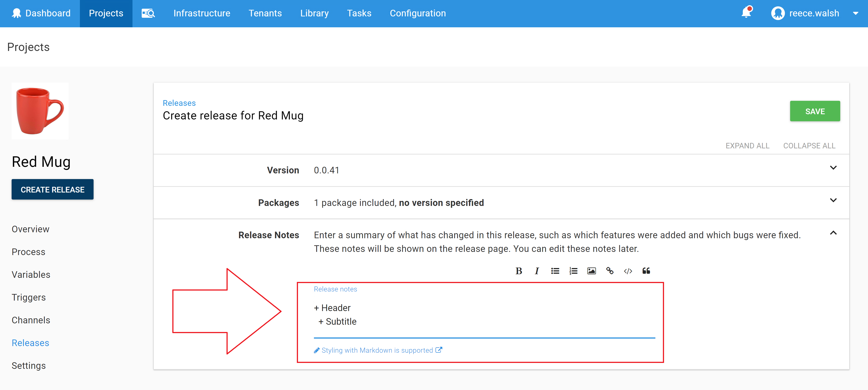The height and width of the screenshot is (390, 868).
Task: Insert a bulleted list into release notes
Action: (x=555, y=271)
